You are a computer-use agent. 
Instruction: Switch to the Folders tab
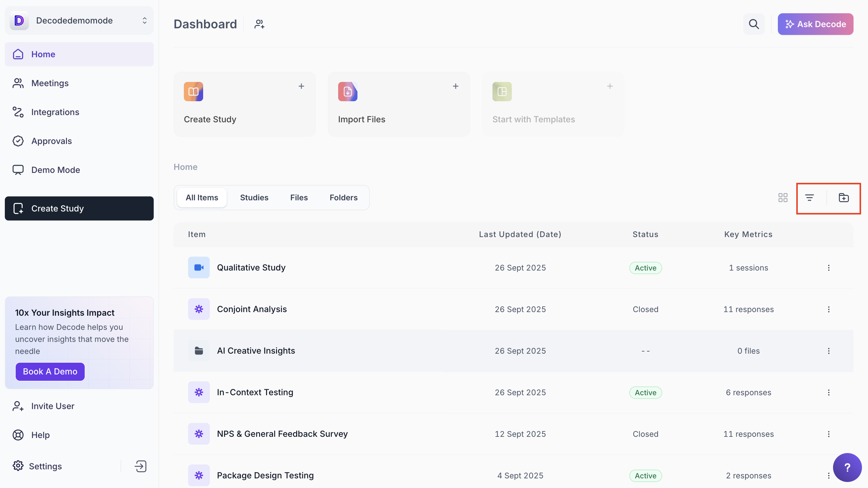[x=343, y=198]
